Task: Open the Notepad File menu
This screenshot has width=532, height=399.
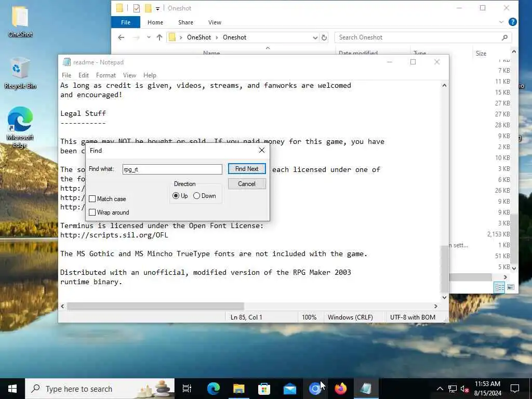Action: [x=66, y=75]
